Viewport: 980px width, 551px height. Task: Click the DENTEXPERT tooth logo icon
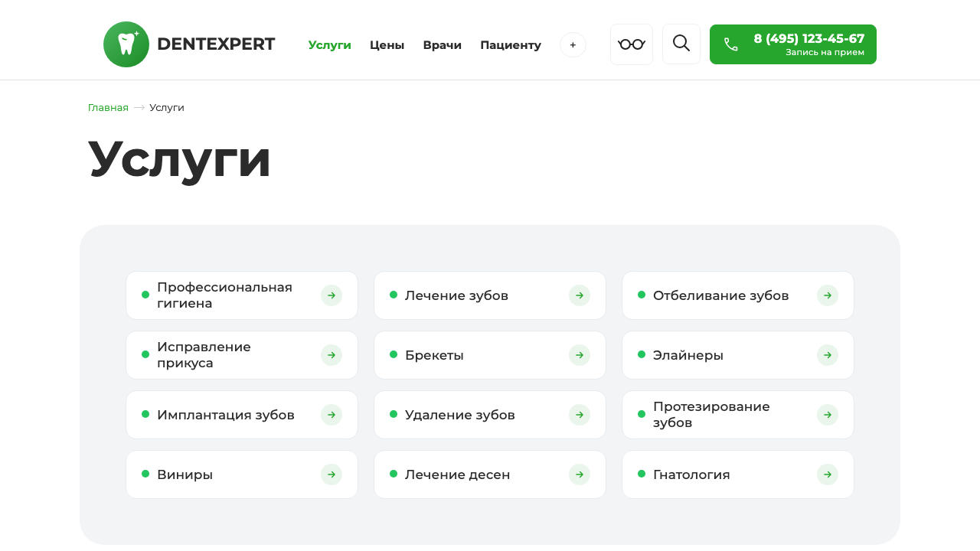pos(126,44)
